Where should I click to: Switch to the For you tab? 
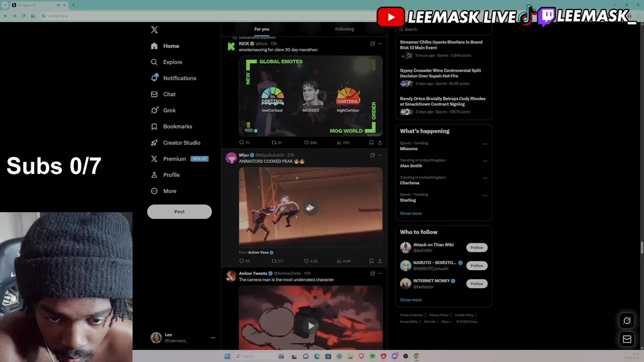tap(262, 29)
